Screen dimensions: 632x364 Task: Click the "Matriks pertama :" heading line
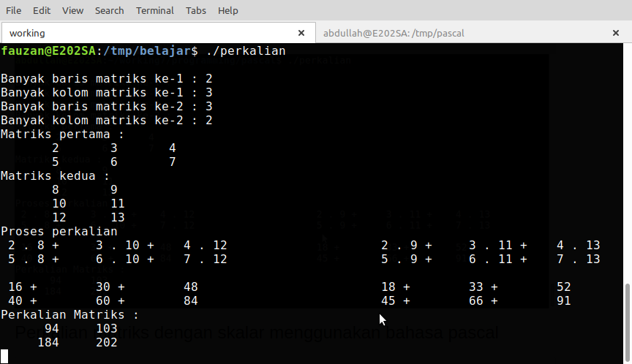pyautogui.click(x=62, y=134)
